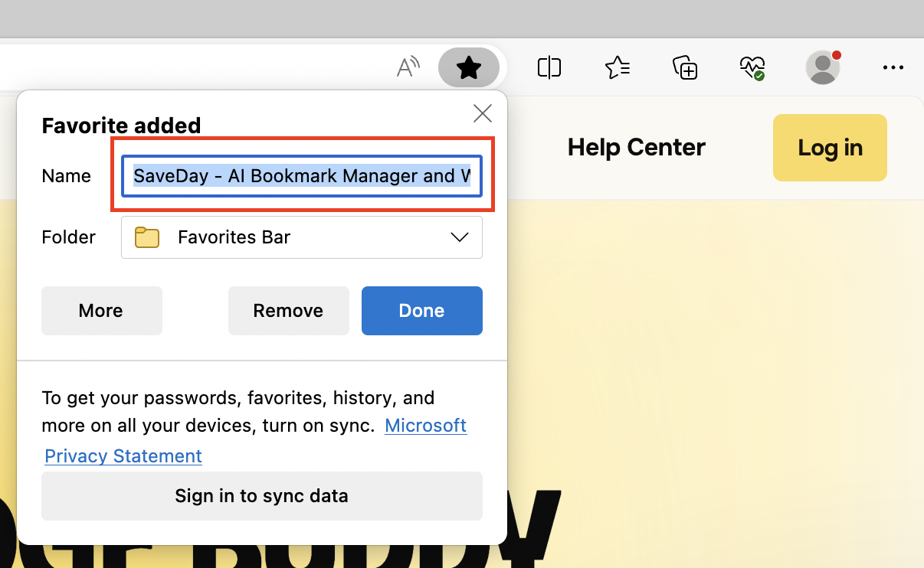Open Collections

pyautogui.click(x=684, y=67)
